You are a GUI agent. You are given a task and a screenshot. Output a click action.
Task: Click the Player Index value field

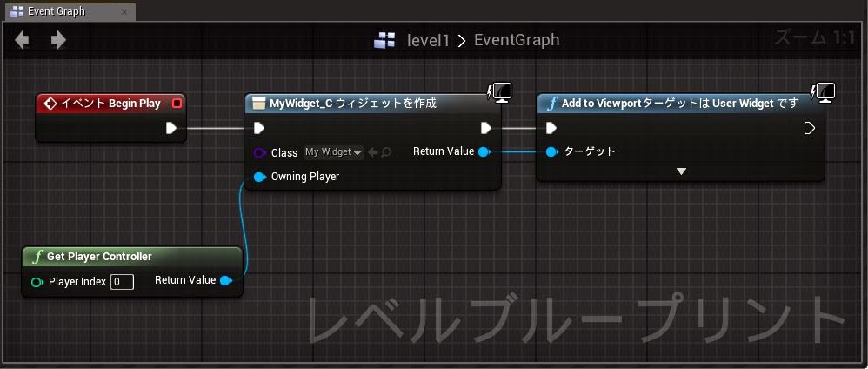click(x=122, y=282)
